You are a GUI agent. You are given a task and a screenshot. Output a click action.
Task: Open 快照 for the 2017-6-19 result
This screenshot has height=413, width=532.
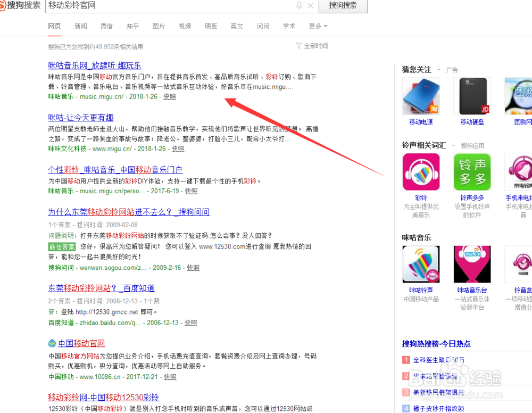pyautogui.click(x=192, y=191)
